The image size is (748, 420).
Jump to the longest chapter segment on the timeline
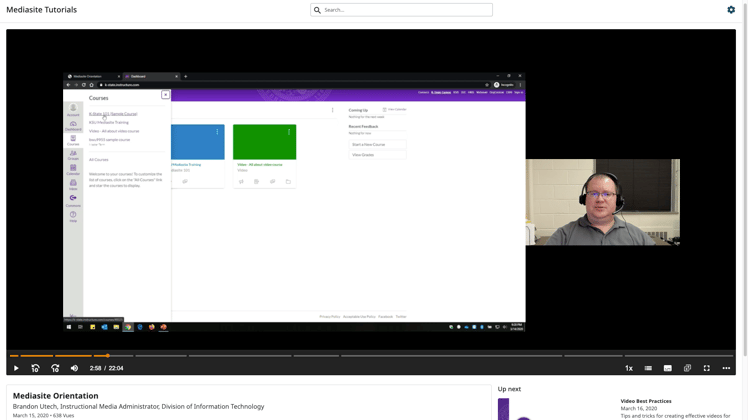coord(451,356)
